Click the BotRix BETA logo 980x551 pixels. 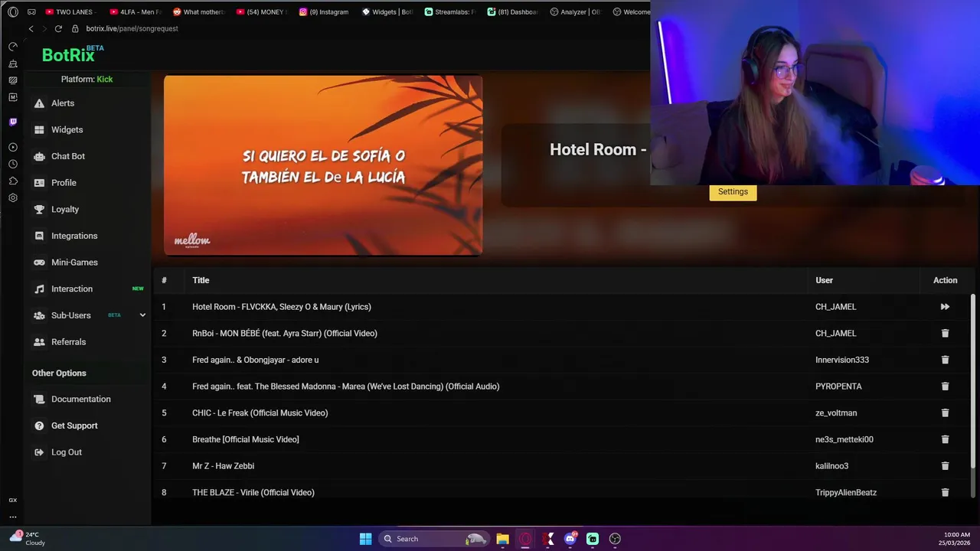click(73, 54)
